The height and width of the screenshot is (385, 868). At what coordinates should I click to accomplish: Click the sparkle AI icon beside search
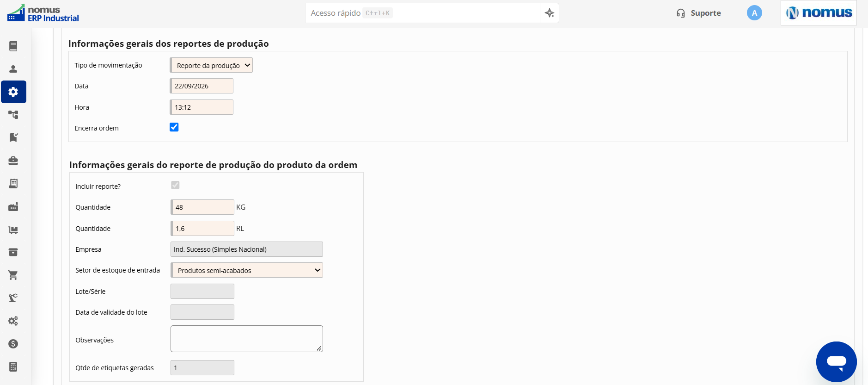[x=550, y=13]
